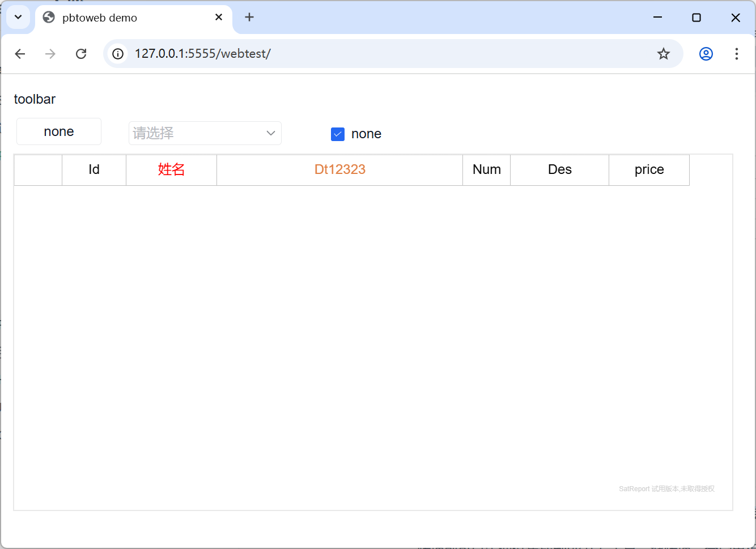Close the pbtoweb demo tab
The width and height of the screenshot is (756, 549).
click(219, 18)
